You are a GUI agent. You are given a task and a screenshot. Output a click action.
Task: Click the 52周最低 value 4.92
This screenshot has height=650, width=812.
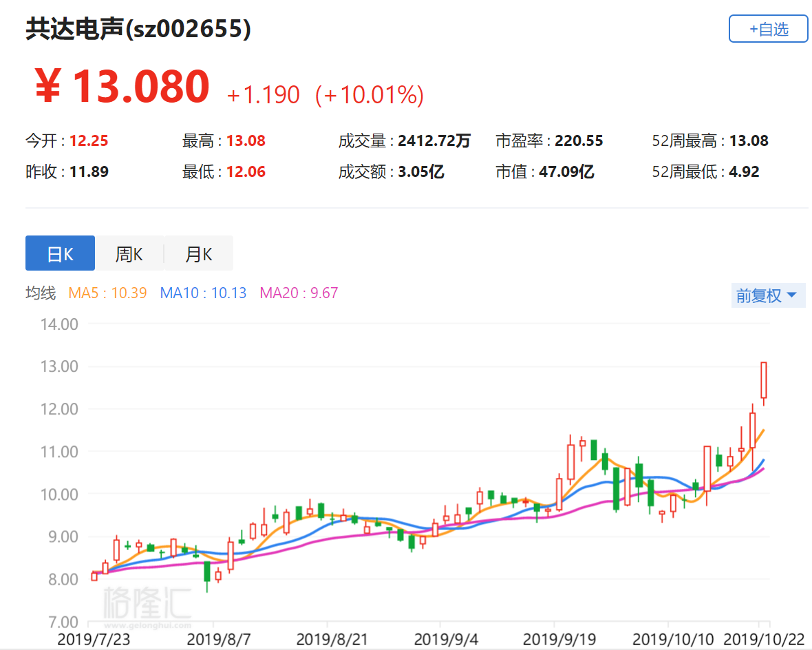744,171
